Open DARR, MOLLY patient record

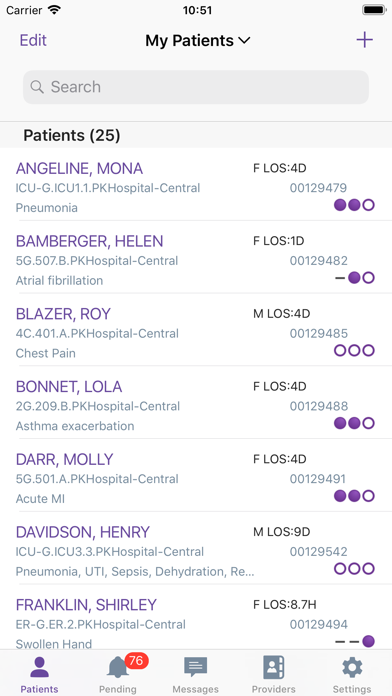pos(196,475)
